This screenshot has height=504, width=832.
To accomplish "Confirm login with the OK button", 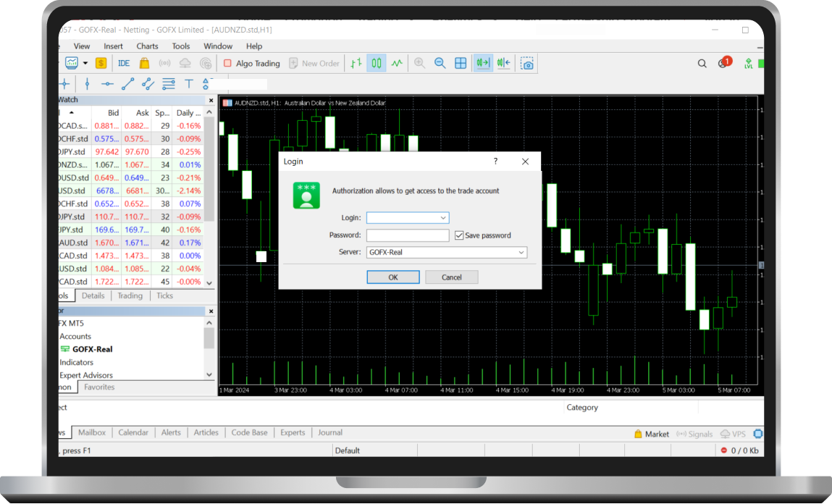I will (x=393, y=277).
